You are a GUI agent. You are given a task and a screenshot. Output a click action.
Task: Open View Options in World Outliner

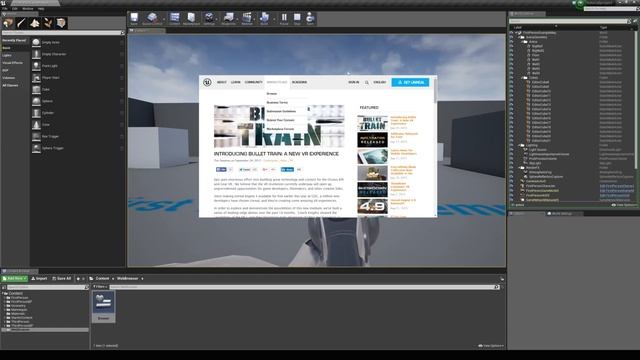click(x=624, y=205)
